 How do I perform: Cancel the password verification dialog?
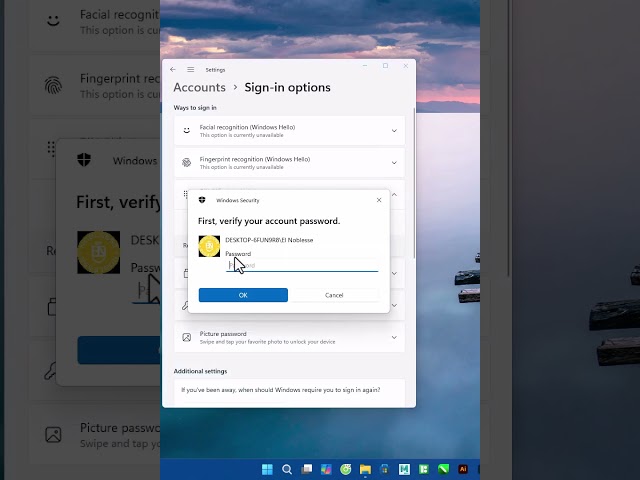pos(334,295)
